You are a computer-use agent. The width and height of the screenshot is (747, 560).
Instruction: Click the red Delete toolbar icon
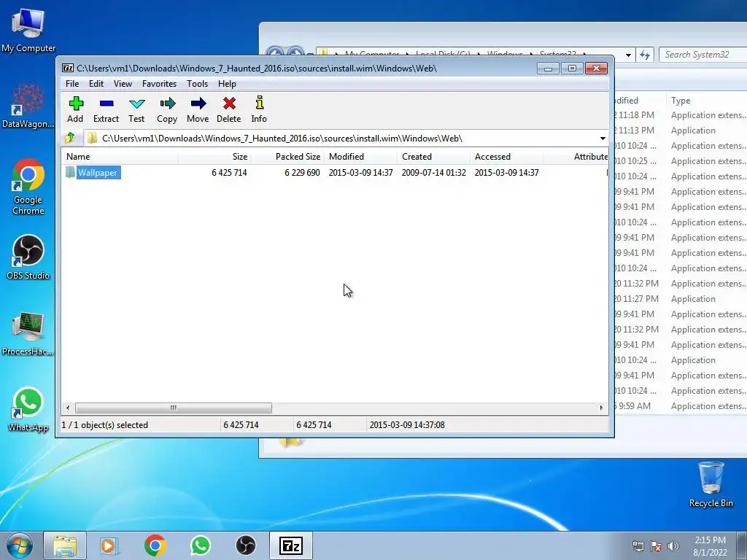tap(229, 109)
